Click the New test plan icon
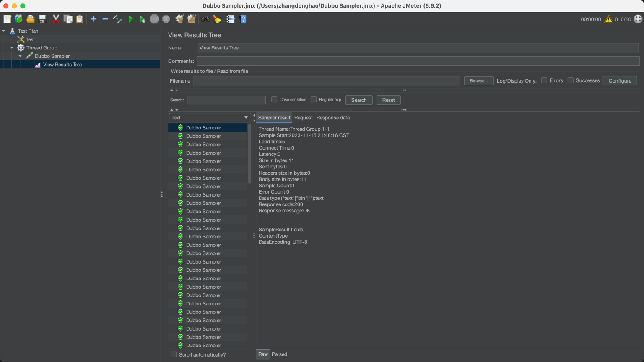The width and height of the screenshot is (644, 362). [x=7, y=19]
